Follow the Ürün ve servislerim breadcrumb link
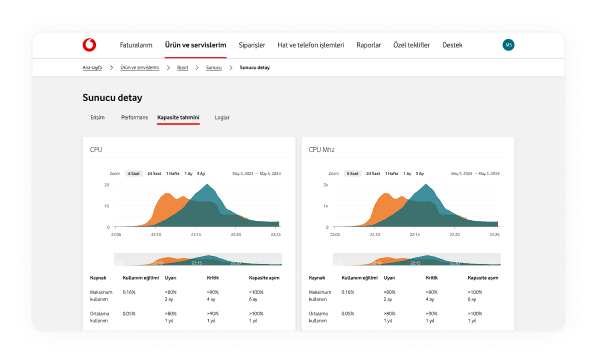The width and height of the screenshot is (598, 364). pyautogui.click(x=140, y=68)
